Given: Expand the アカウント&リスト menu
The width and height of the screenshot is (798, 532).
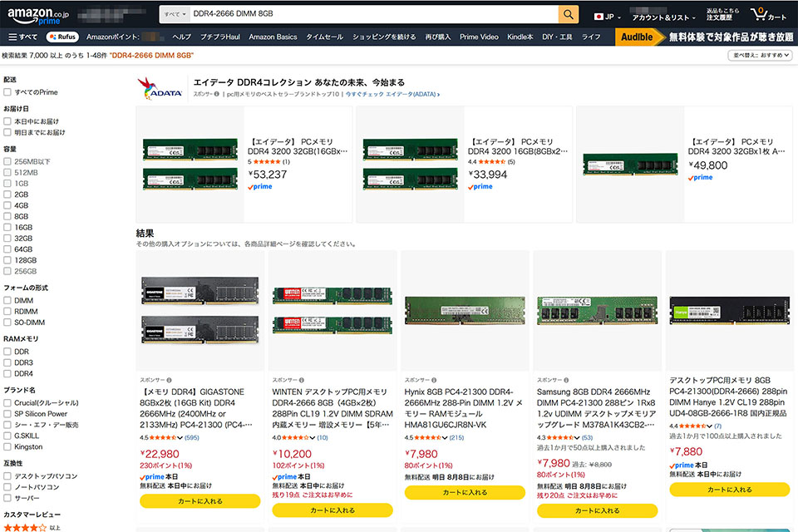Looking at the screenshot, I should click(x=663, y=17).
